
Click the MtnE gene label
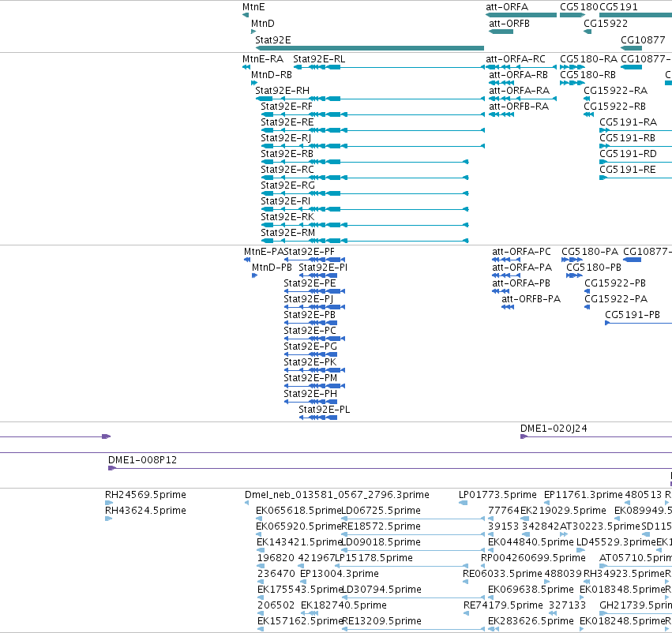click(253, 7)
